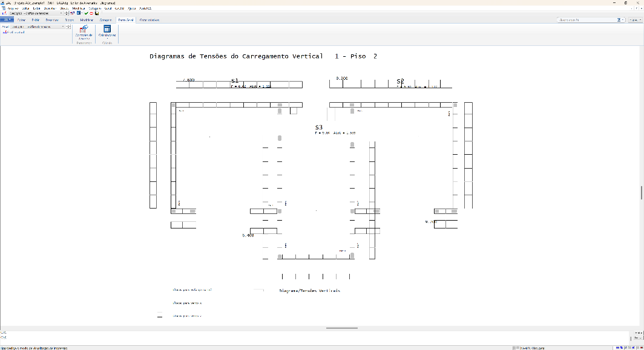Click the blue line status bar icon

[617, 348]
